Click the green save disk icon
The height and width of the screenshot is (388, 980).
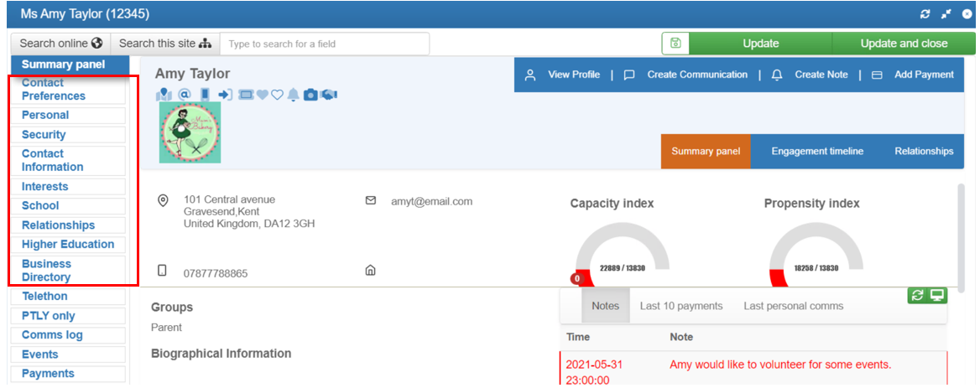coord(675,44)
